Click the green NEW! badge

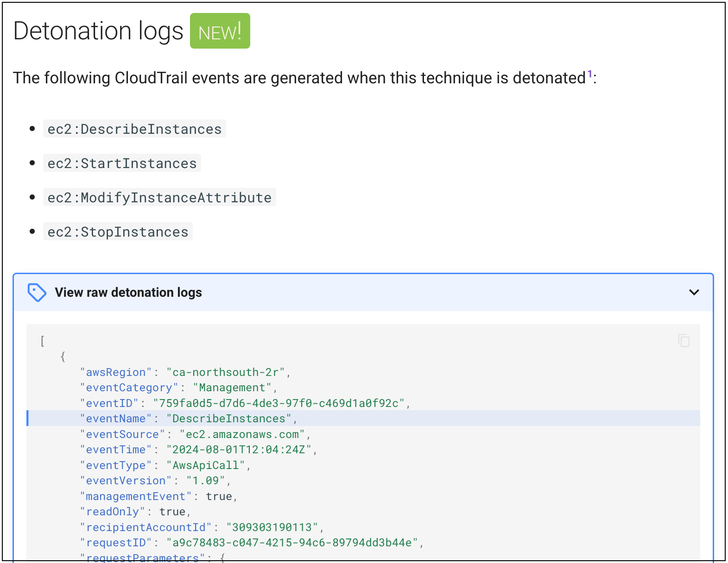coord(220,31)
